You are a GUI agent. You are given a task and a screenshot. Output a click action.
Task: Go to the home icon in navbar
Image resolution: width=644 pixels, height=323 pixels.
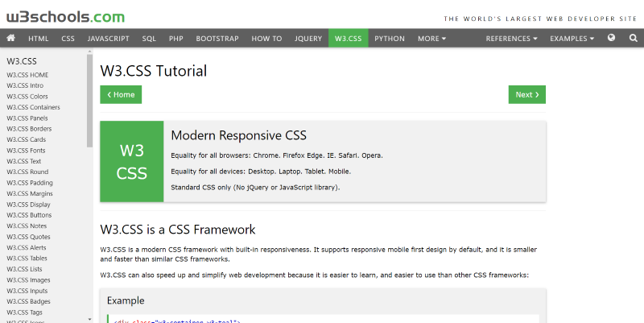point(11,38)
